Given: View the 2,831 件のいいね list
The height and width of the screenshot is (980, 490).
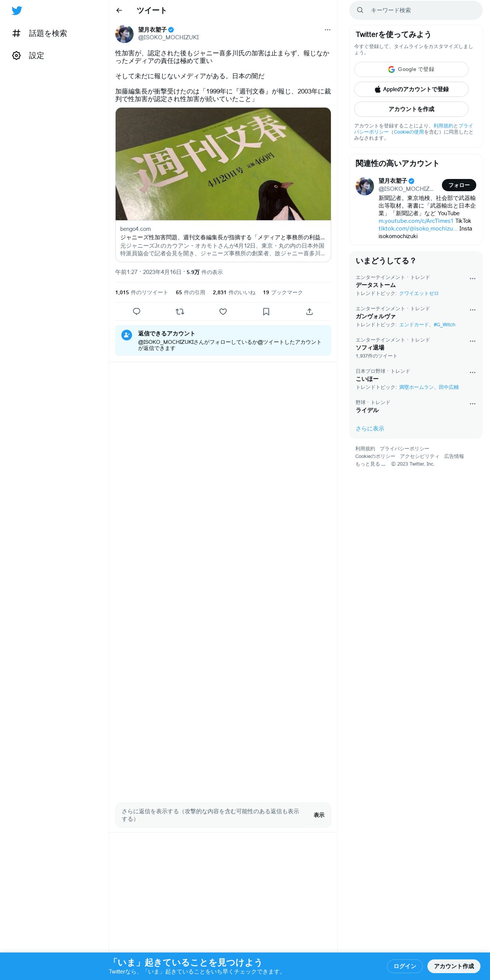Looking at the screenshot, I should [234, 292].
